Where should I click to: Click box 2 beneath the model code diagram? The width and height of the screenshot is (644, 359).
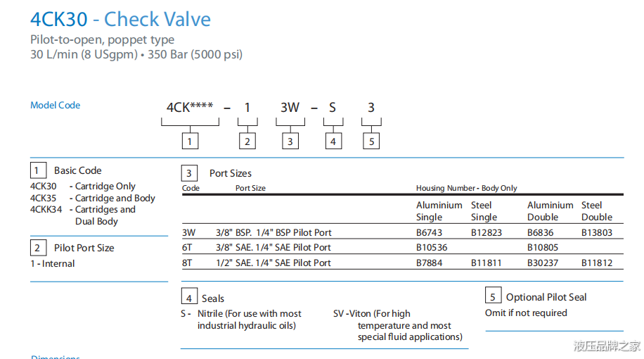tap(247, 141)
